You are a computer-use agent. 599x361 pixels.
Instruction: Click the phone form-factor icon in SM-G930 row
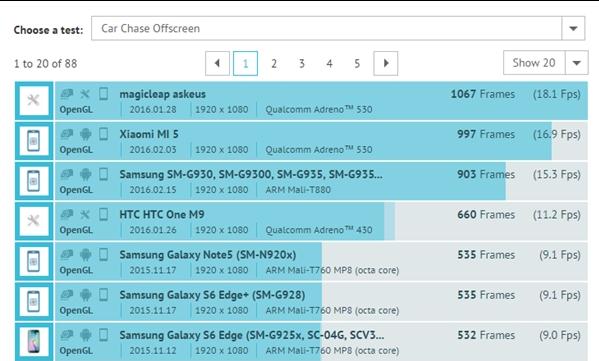click(x=103, y=174)
